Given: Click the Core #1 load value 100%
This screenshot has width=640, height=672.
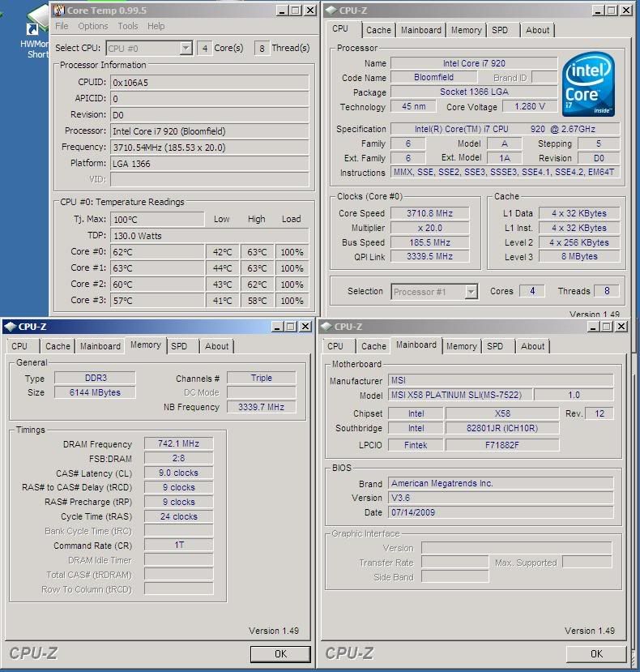Looking at the screenshot, I should pos(292,268).
